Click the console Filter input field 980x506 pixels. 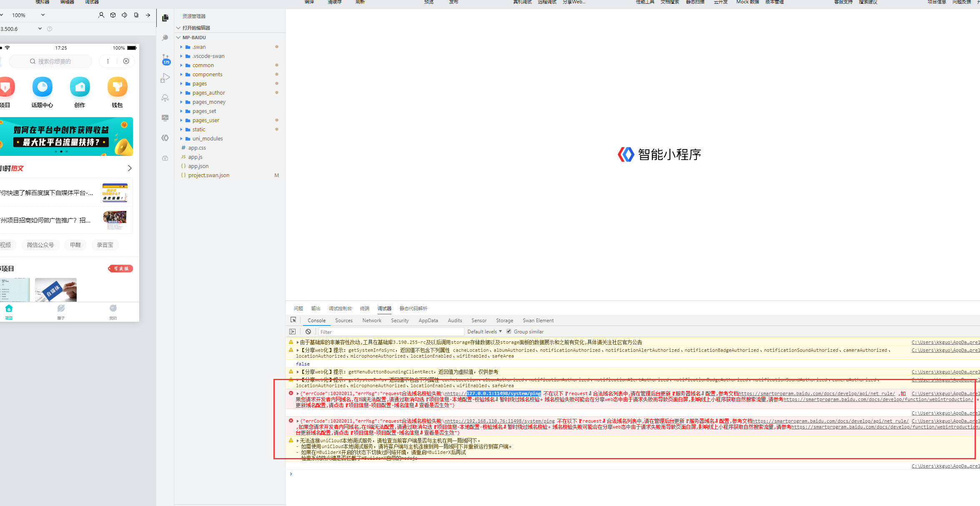coord(390,332)
